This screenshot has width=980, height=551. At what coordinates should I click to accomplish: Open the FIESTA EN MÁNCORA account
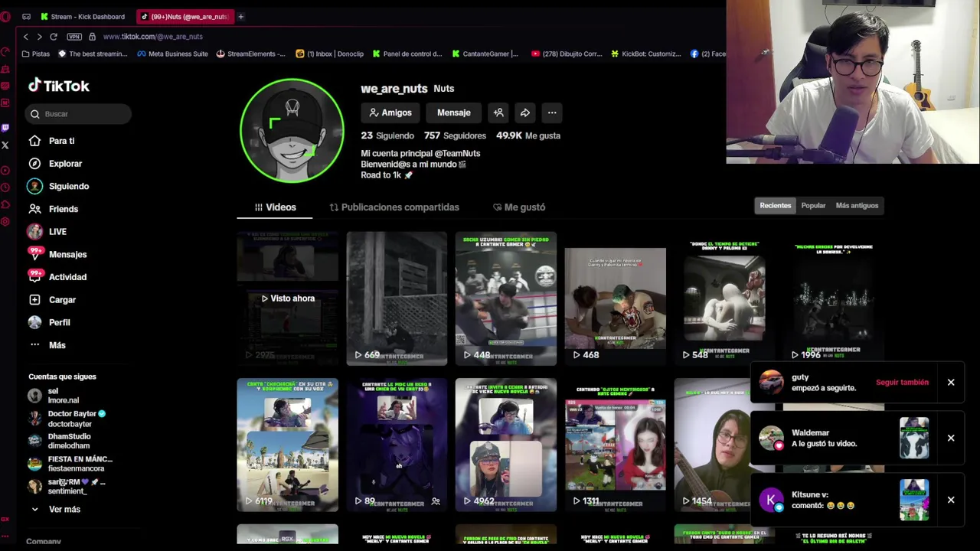coord(70,464)
